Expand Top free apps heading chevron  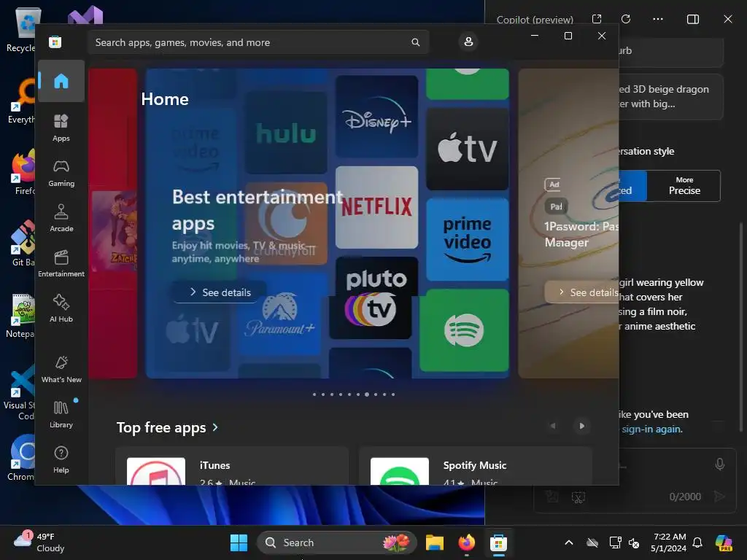[215, 427]
